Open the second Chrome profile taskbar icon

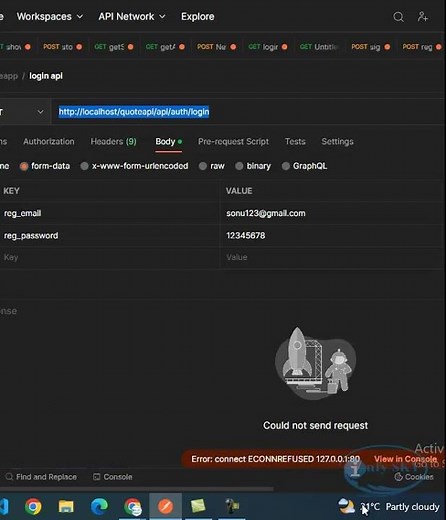(132, 507)
